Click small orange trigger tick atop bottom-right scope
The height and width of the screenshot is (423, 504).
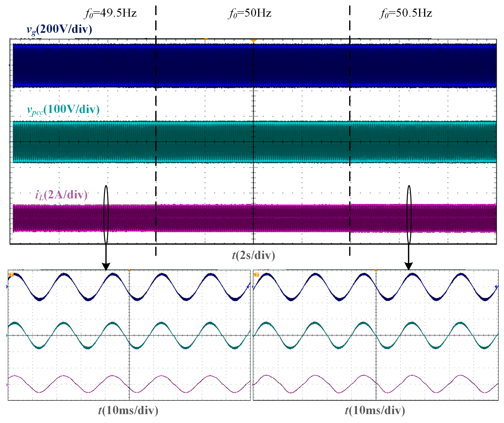[376, 271]
